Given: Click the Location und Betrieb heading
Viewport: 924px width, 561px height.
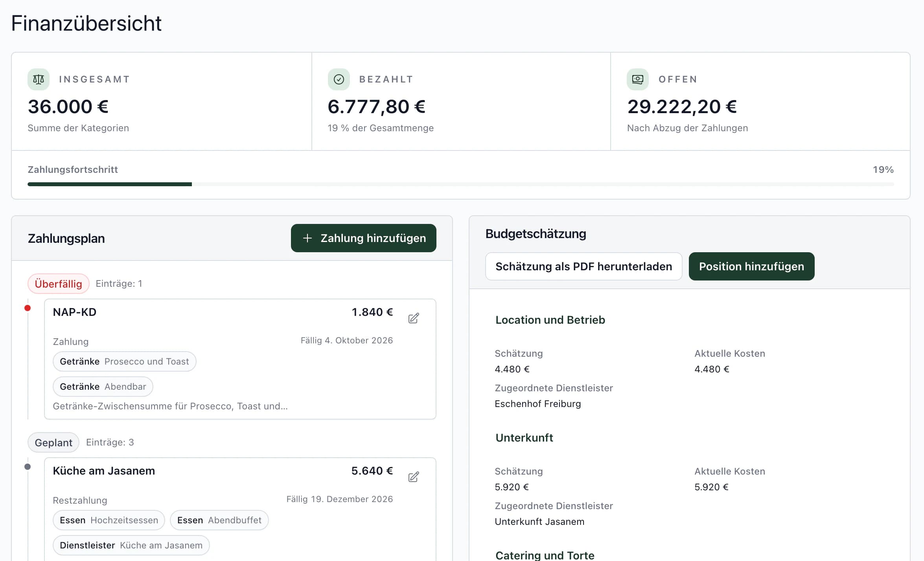Looking at the screenshot, I should pyautogui.click(x=550, y=320).
